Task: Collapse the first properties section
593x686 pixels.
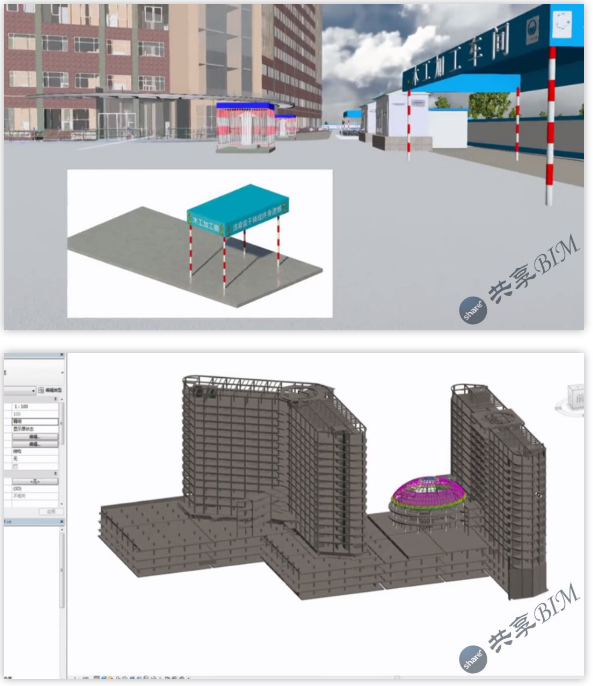Action: [x=56, y=399]
